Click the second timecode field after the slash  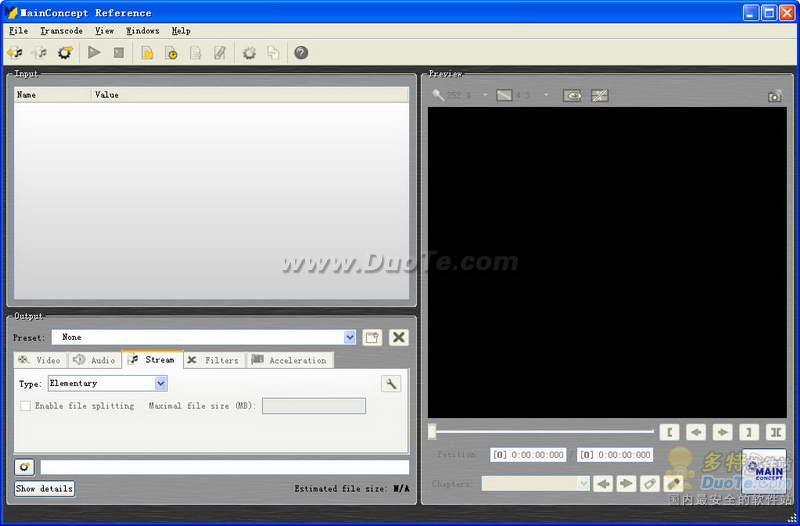(x=615, y=455)
